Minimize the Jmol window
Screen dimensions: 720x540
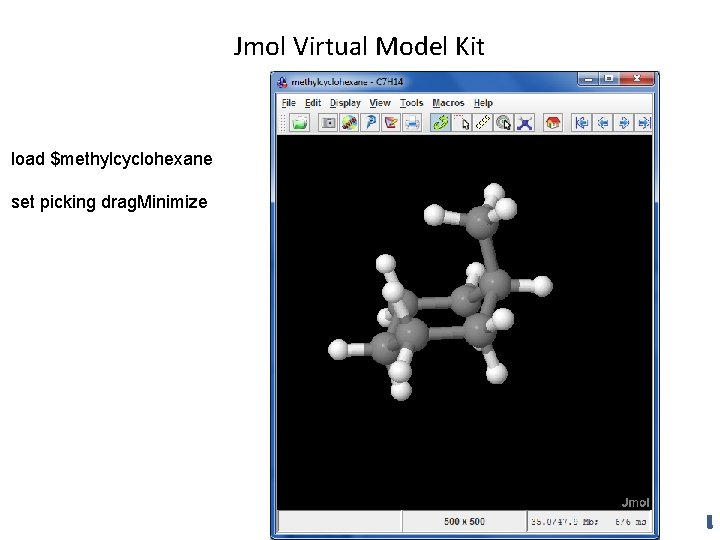(x=589, y=79)
